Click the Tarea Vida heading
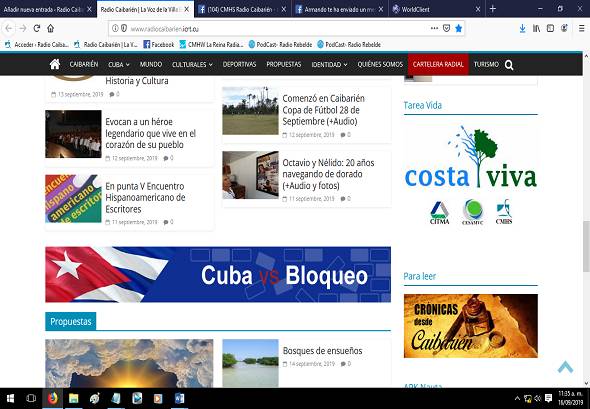This screenshot has width=590, height=409. coord(423,105)
